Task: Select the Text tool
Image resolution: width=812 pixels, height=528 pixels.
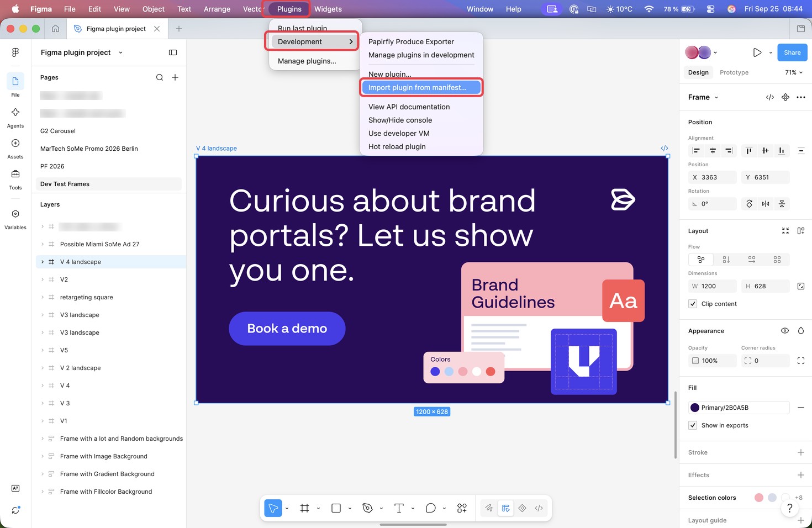Action: (399, 508)
